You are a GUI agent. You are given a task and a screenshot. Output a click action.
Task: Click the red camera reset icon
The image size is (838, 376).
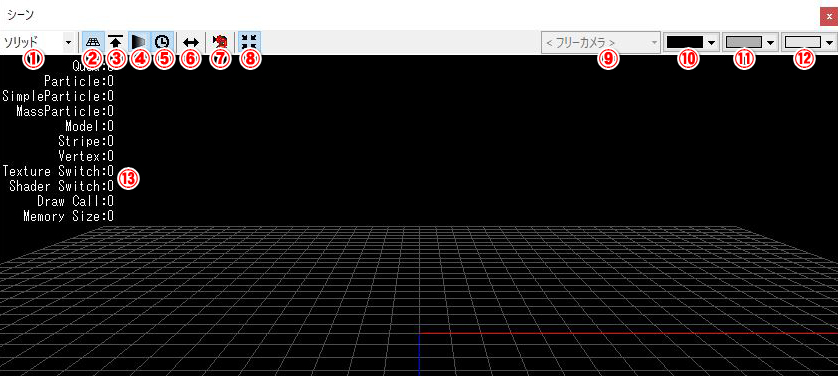220,42
